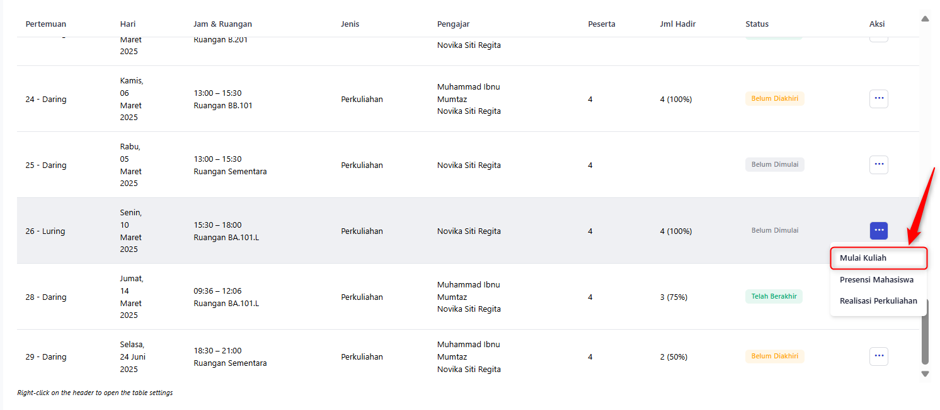Click the Hari column header
940x410 pixels.
pyautogui.click(x=128, y=24)
